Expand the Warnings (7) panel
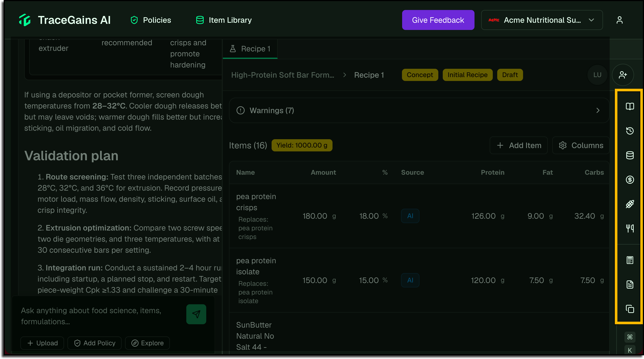The image size is (644, 359). pyautogui.click(x=419, y=110)
